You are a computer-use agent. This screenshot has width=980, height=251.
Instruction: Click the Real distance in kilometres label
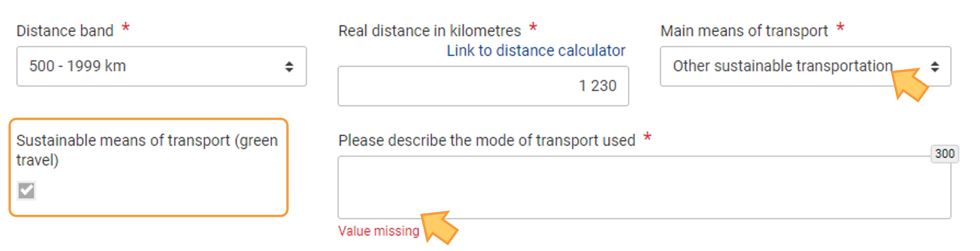tap(429, 31)
